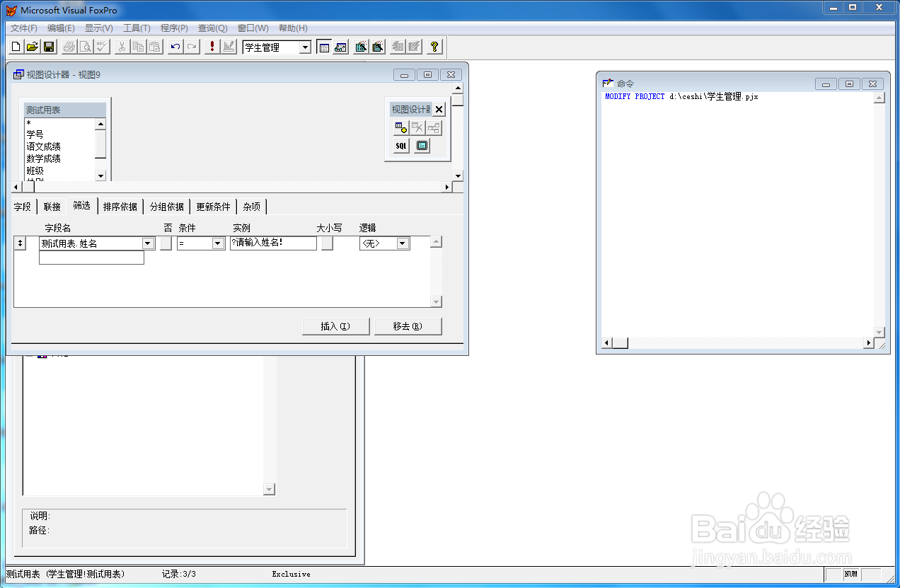Open the 窗口(W) menu
This screenshot has height=588, width=900.
253,28
